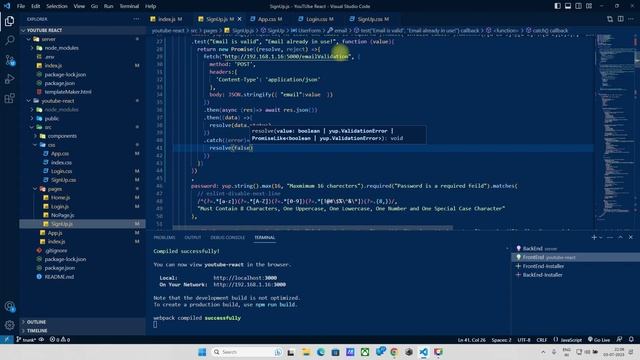Viewport: 640px width, 360px height.
Task: Open editor more actions ellipsis
Action: point(631,19)
